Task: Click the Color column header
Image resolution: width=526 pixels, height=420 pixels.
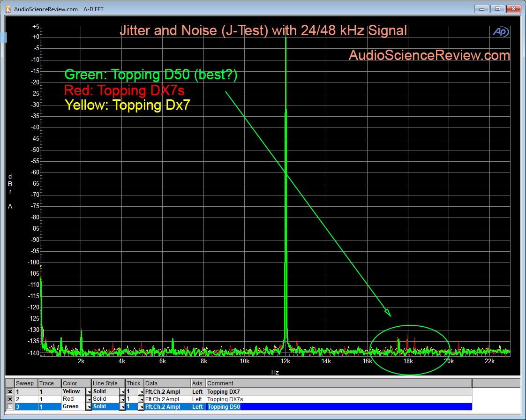Action: 76,383
